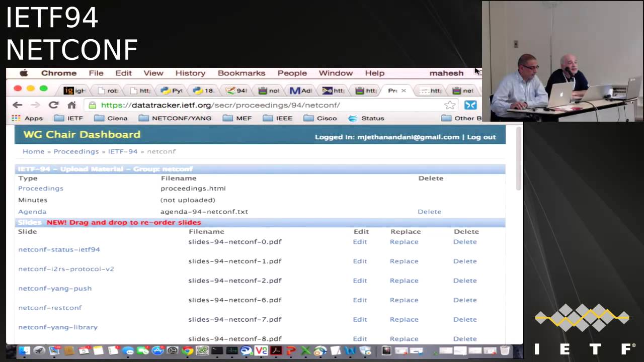
Task: Open Launchpad rocket icon in dock
Action: (x=39, y=350)
